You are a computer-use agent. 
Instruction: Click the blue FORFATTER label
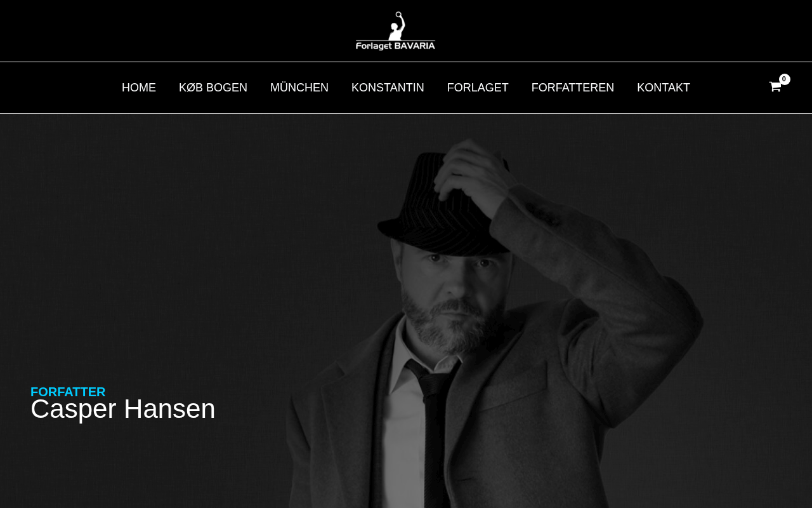(x=68, y=392)
